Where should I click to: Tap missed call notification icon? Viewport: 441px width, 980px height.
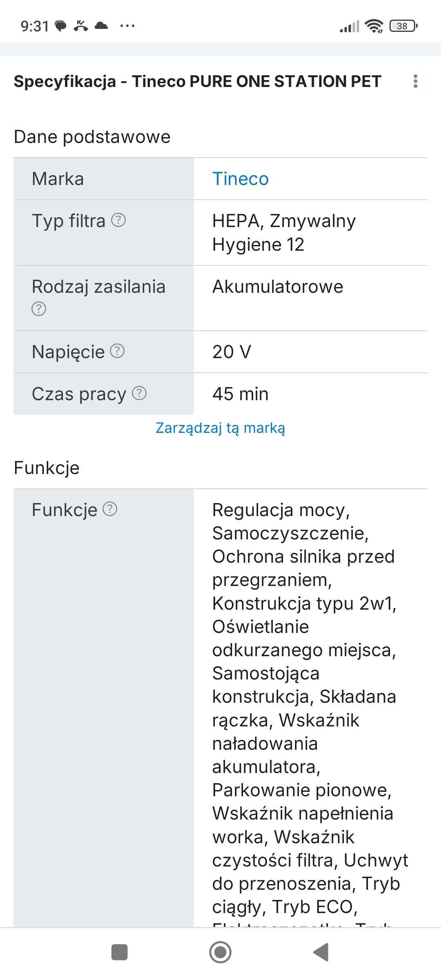pyautogui.click(x=81, y=26)
